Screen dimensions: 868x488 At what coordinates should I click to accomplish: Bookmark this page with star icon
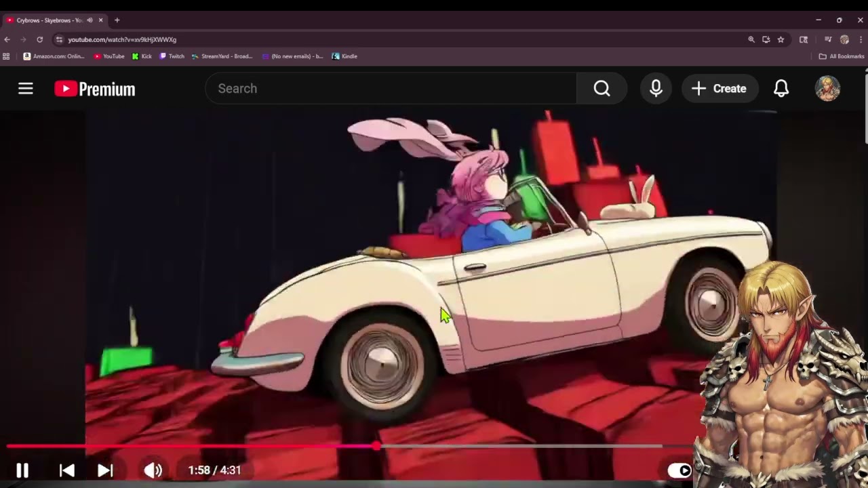pyautogui.click(x=781, y=40)
